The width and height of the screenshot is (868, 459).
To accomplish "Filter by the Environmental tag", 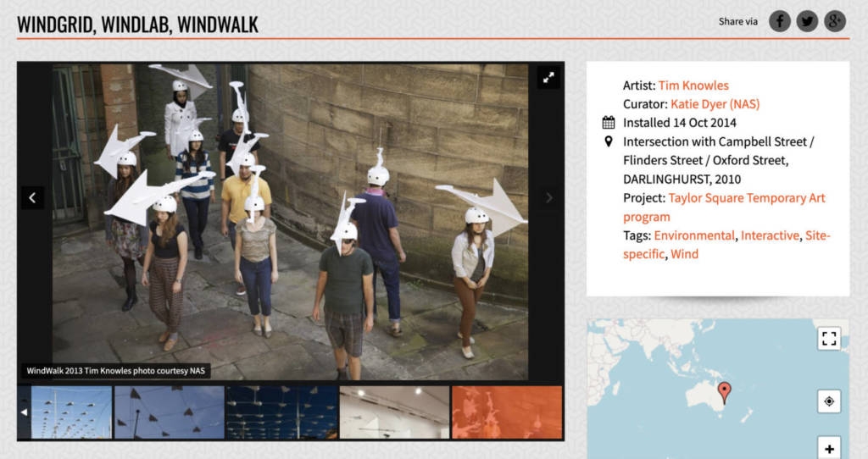I will point(694,235).
